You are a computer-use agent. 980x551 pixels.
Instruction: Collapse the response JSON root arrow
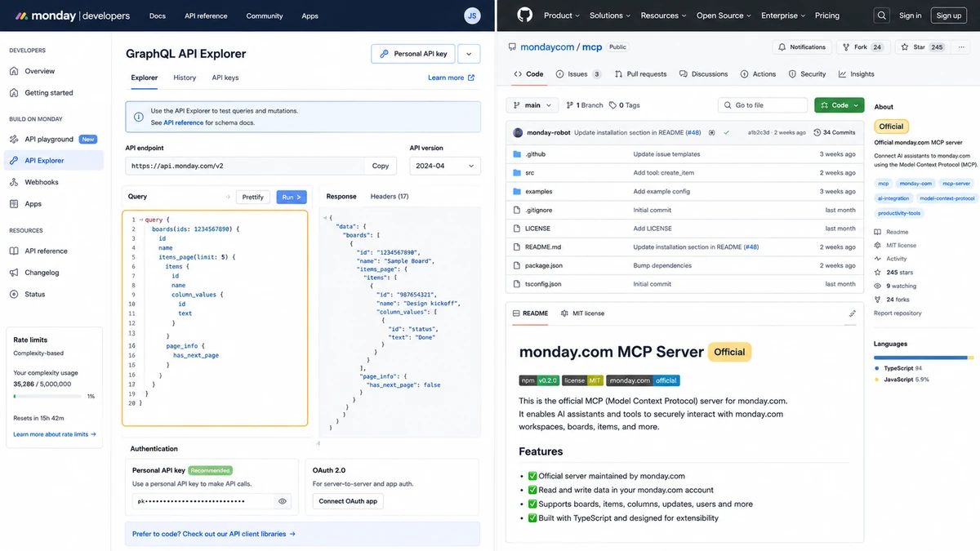[x=325, y=218]
